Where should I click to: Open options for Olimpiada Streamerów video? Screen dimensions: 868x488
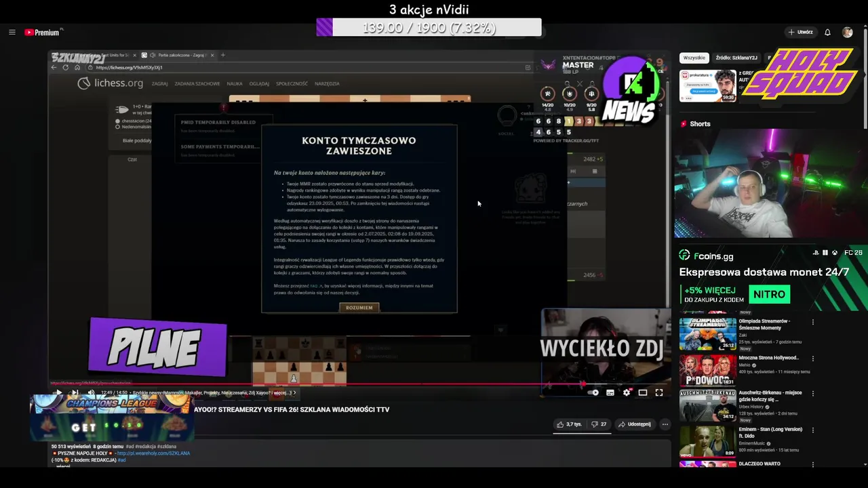pos(812,323)
